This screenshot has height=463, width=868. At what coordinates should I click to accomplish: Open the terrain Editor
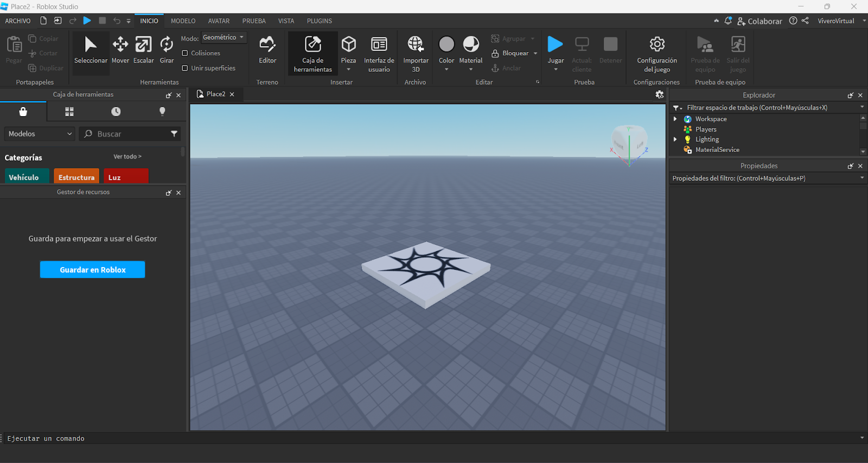pos(267,50)
